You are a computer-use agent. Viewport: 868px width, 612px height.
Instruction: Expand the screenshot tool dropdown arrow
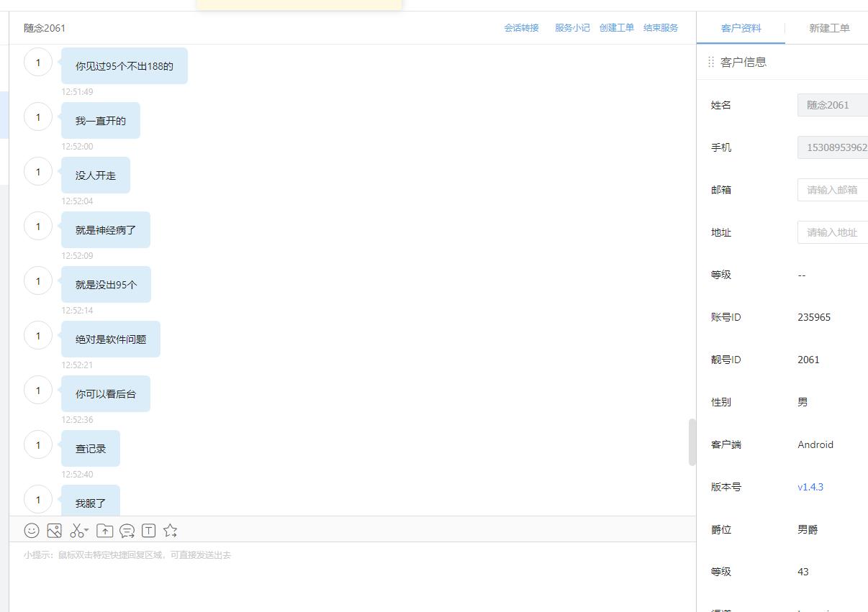[x=86, y=531]
